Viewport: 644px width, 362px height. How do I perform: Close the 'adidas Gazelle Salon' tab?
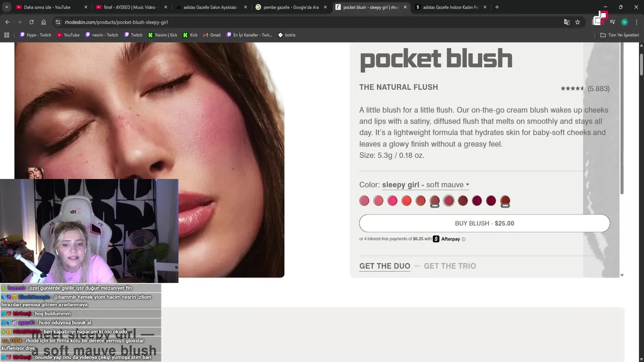(x=246, y=7)
